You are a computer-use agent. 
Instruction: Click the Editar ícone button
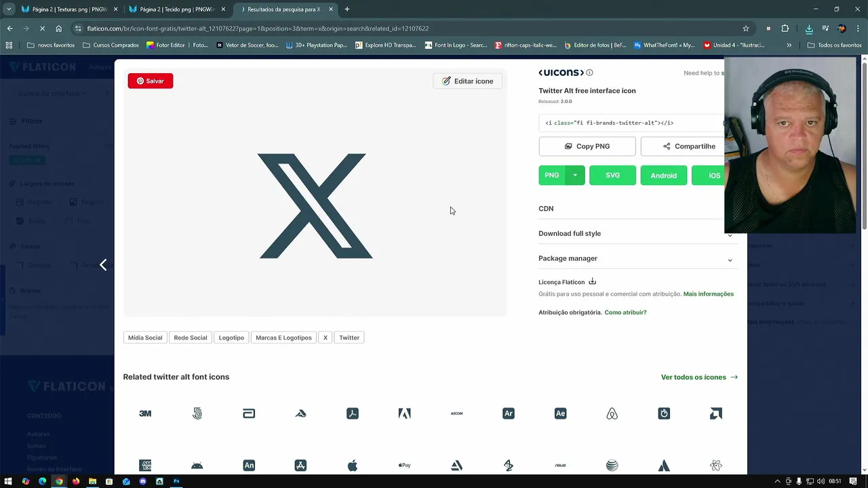point(468,81)
